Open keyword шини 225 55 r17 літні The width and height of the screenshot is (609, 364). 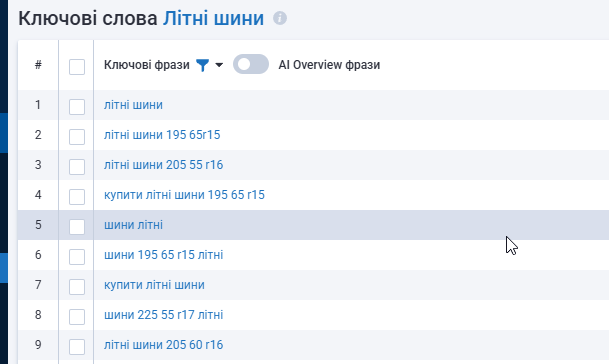click(164, 315)
